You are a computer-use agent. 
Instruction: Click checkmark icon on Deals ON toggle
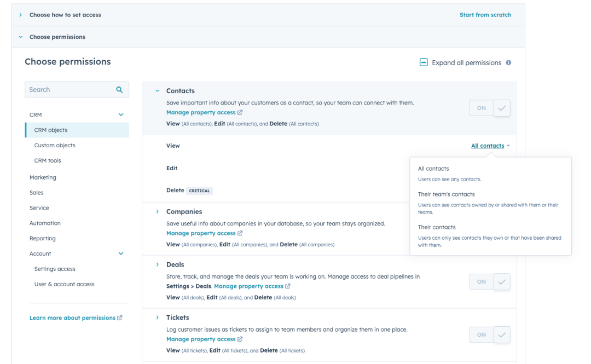tap(502, 282)
